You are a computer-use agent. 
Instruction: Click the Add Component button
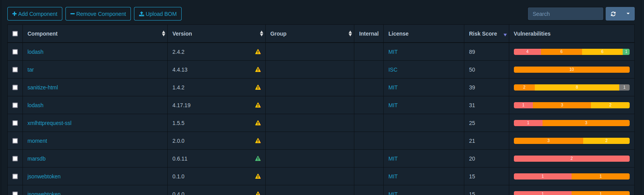point(35,14)
